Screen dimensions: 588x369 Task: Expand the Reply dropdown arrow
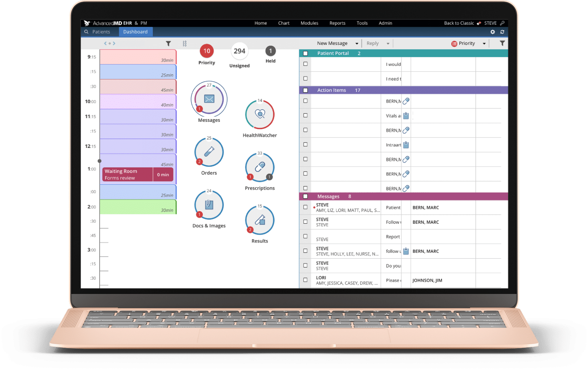[x=388, y=44]
